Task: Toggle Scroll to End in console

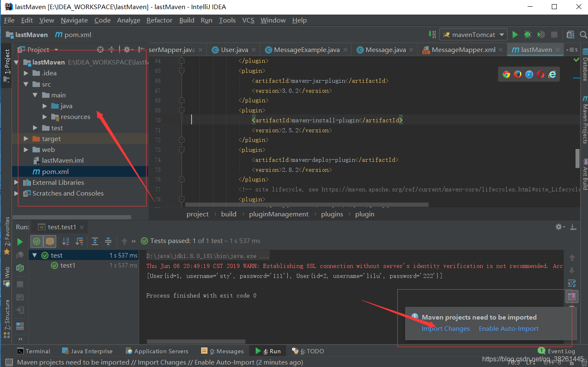Action: click(x=572, y=297)
